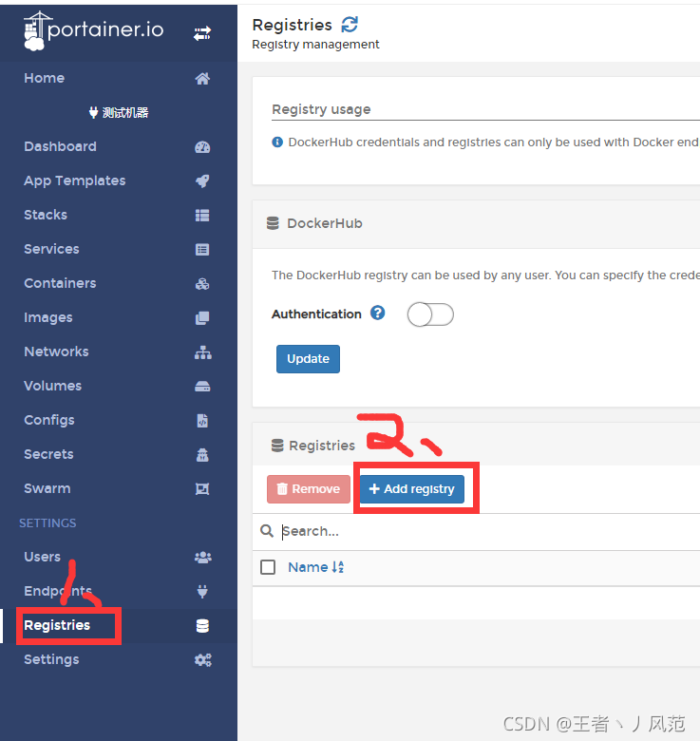Screen dimensions: 700x741
Task: Refresh the Registries page via the refresh icon
Action: point(350,25)
